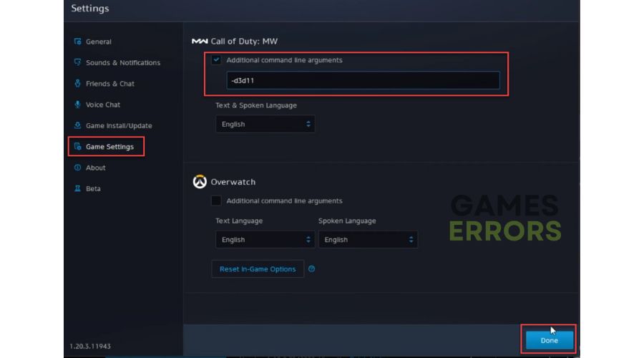This screenshot has width=644, height=358.
Task: Open the About section
Action: [96, 168]
